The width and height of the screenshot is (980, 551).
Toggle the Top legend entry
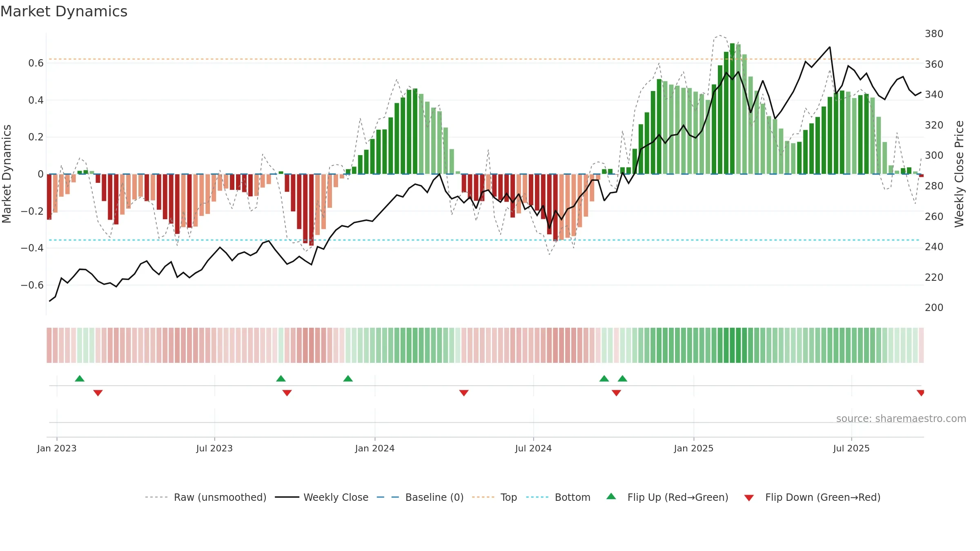pos(494,497)
